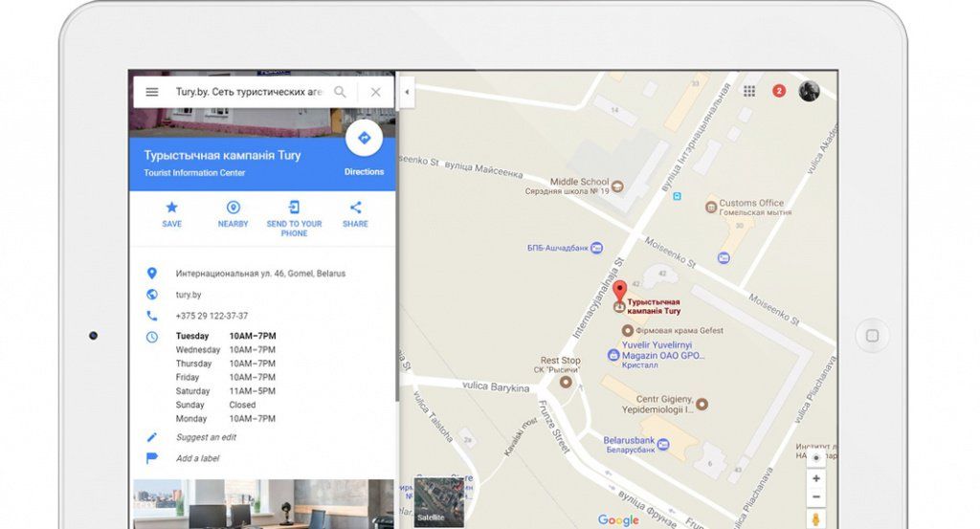Zoom out with the minus button
980x529 pixels.
(x=815, y=497)
